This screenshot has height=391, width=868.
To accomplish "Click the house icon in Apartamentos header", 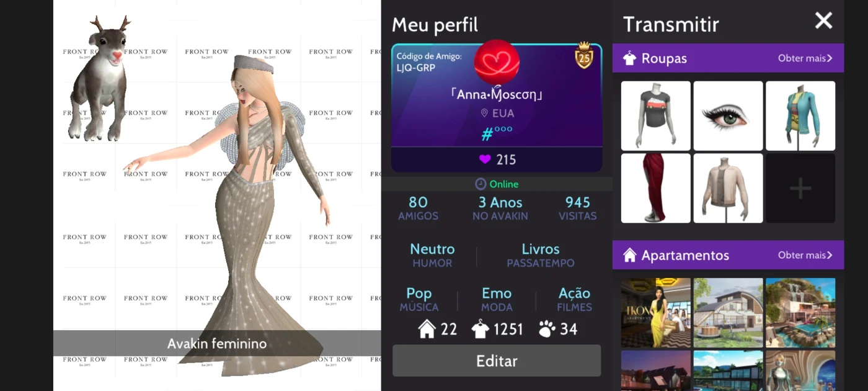I will click(630, 255).
